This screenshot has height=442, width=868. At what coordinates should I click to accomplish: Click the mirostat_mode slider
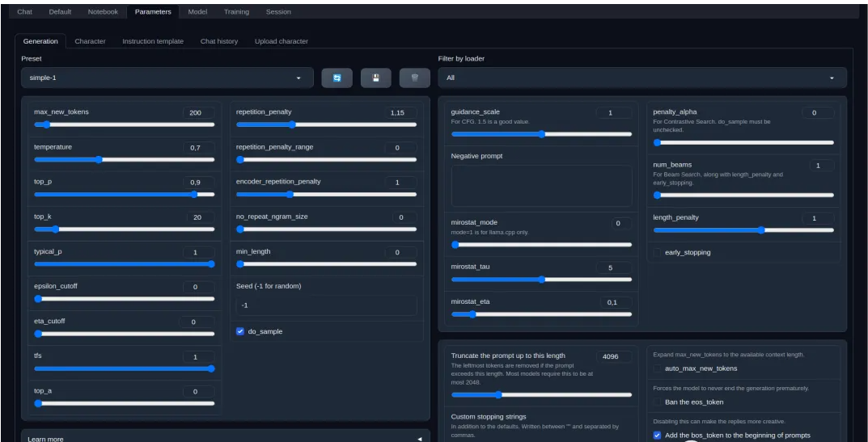pyautogui.click(x=541, y=245)
